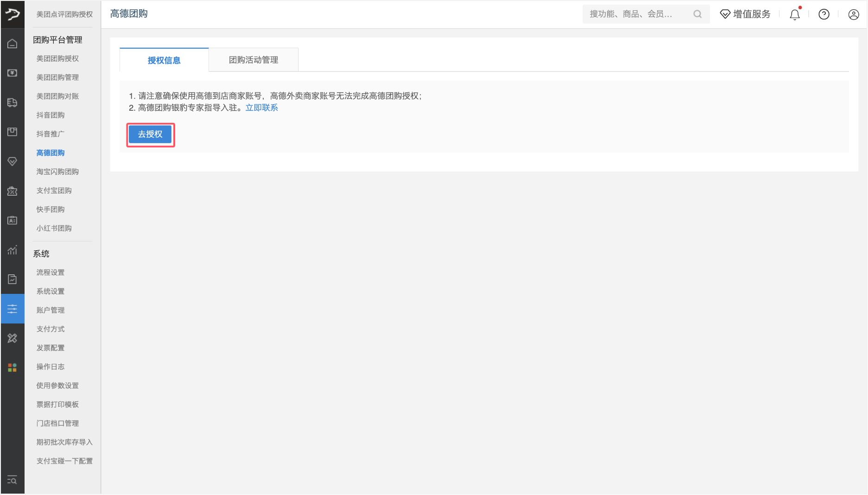Open the statistics chart sidebar icon

coord(13,250)
